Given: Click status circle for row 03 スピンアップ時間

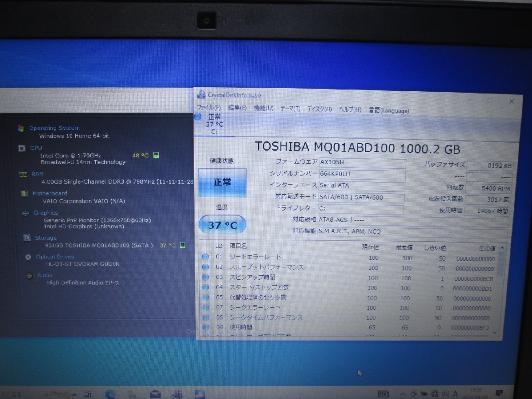Looking at the screenshot, I should [205, 277].
